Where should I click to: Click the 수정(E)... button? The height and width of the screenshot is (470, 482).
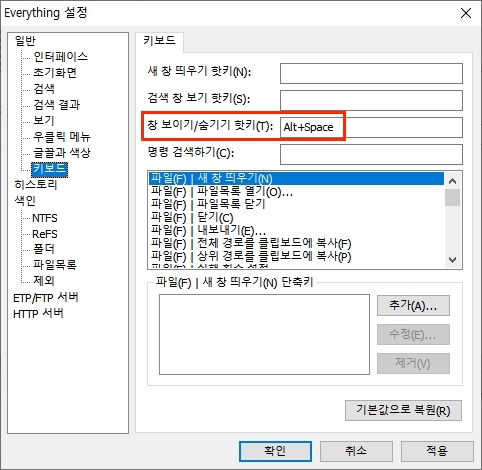coord(413,334)
